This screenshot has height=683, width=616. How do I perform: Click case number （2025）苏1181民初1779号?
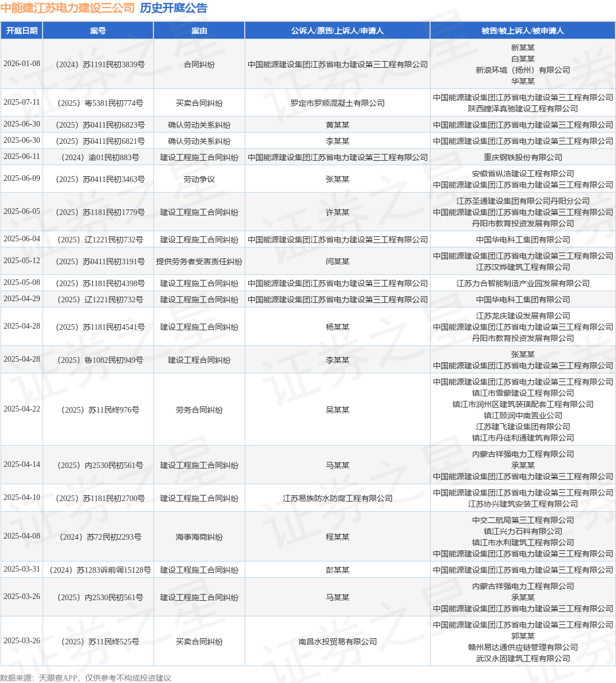pyautogui.click(x=98, y=212)
